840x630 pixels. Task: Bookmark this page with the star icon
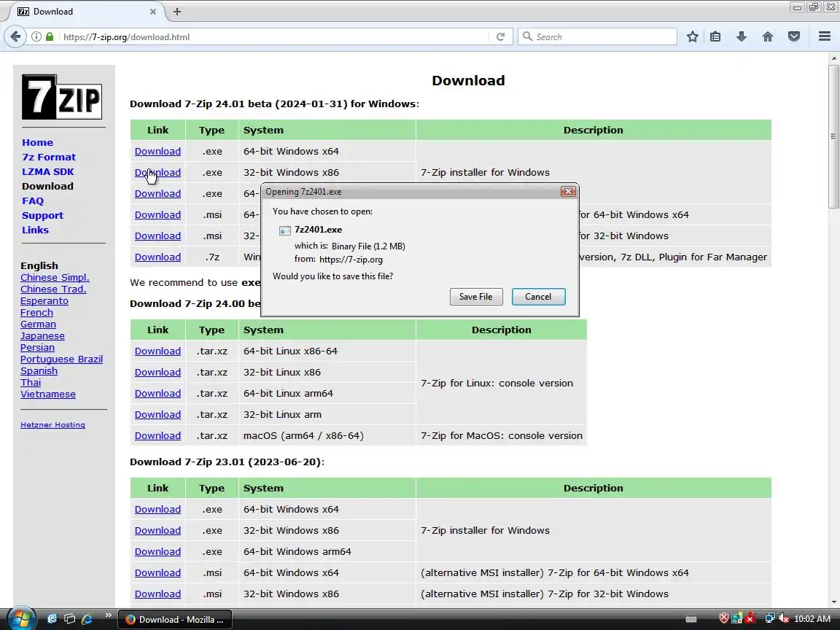(692, 36)
